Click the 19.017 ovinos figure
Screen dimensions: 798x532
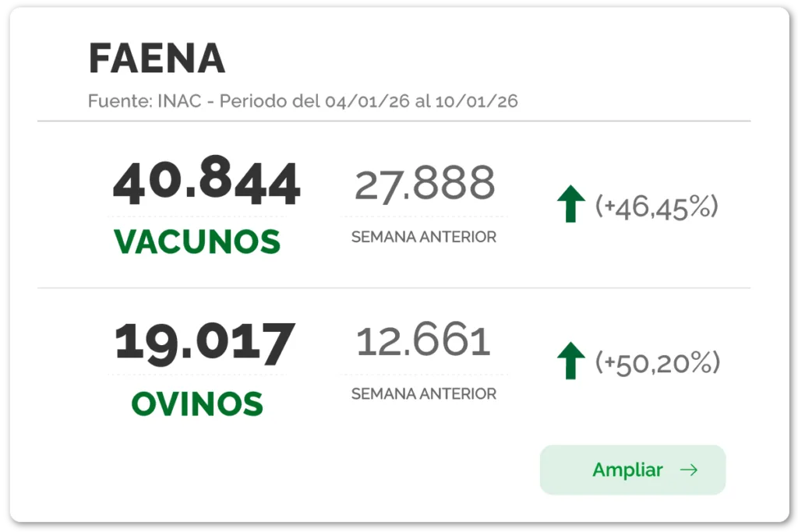tap(205, 344)
